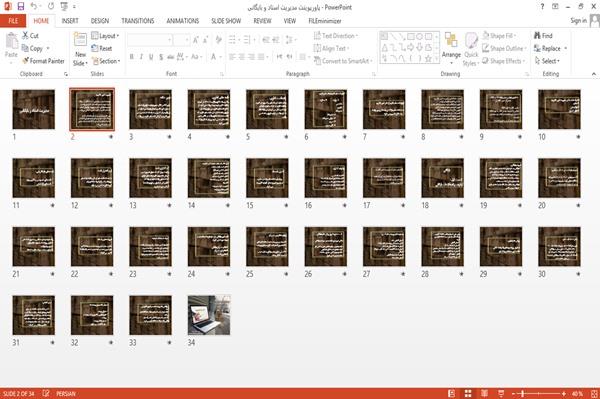Expand the Text Direction dropdown
The image size is (600, 399).
coord(336,36)
